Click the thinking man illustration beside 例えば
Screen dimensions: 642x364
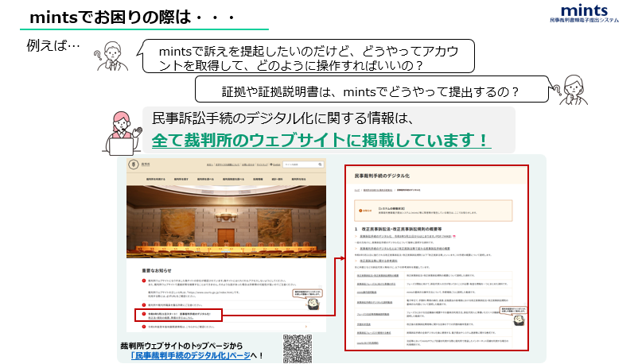tap(111, 56)
